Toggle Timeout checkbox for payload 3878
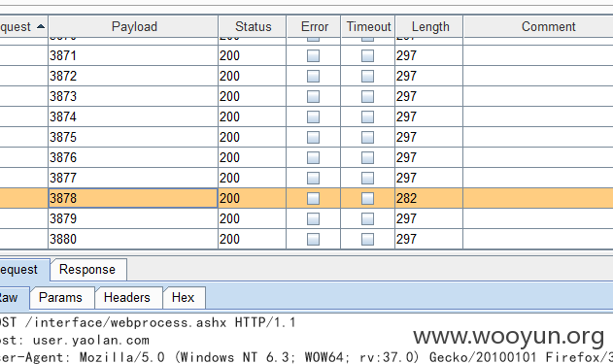Viewport: 613px width, 364px height. click(x=367, y=198)
